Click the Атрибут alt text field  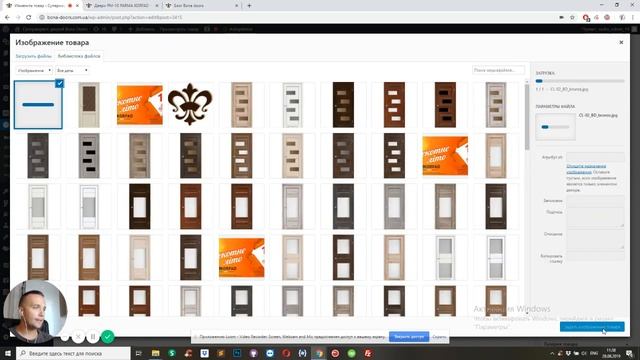pos(595,157)
